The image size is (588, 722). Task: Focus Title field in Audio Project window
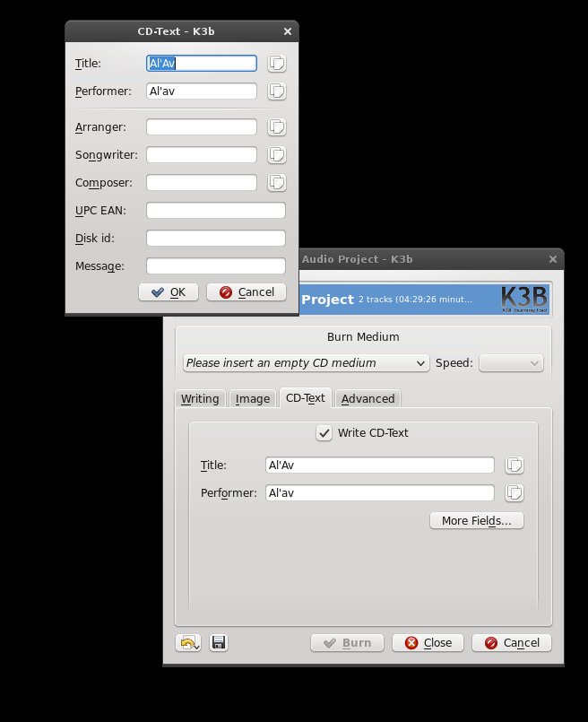(x=380, y=465)
